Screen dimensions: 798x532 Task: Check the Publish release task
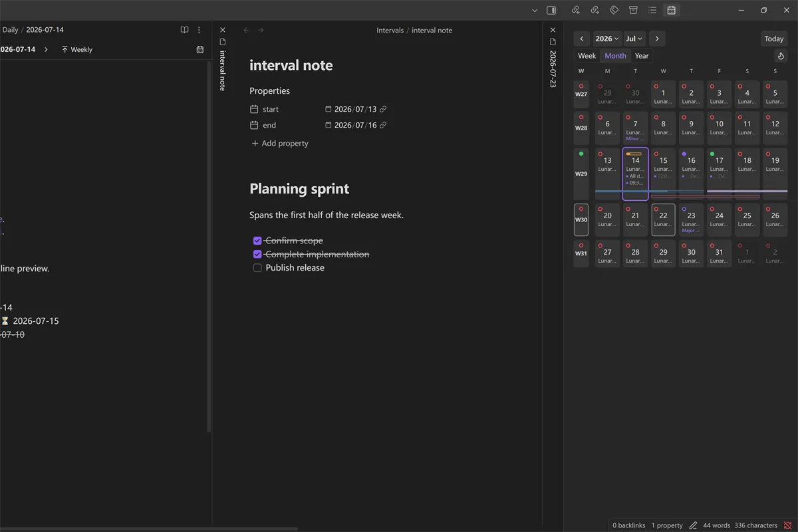pos(257,267)
